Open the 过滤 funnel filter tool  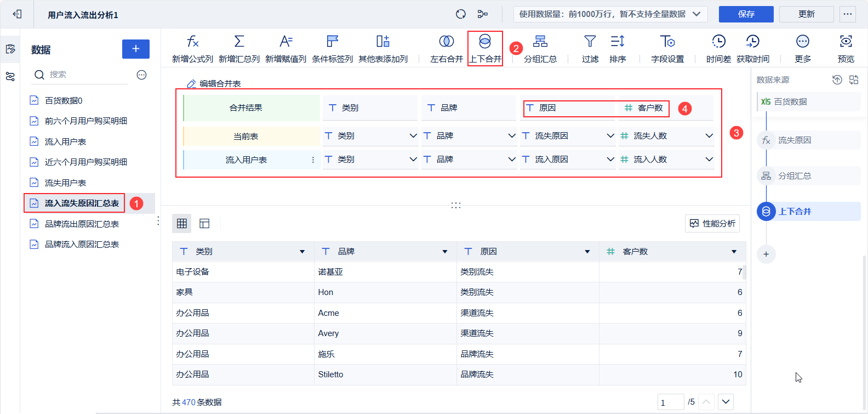590,42
